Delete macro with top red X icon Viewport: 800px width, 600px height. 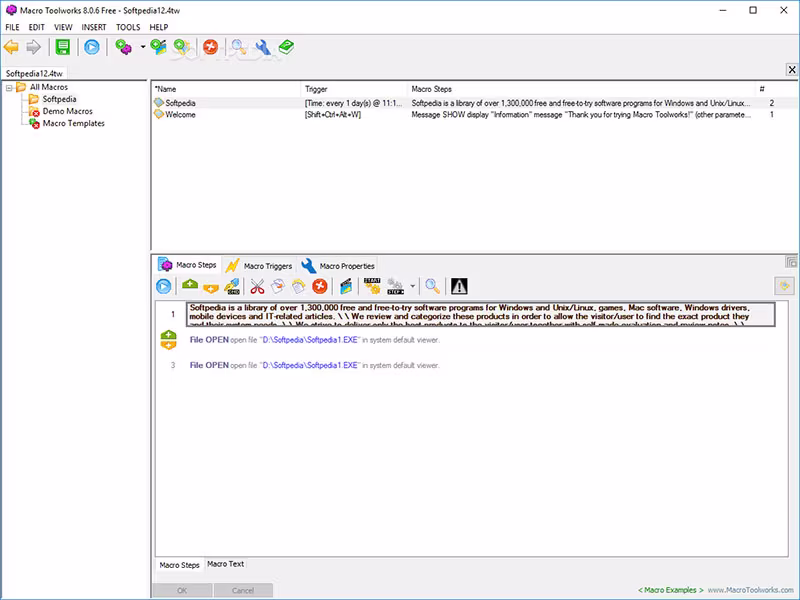click(x=210, y=47)
